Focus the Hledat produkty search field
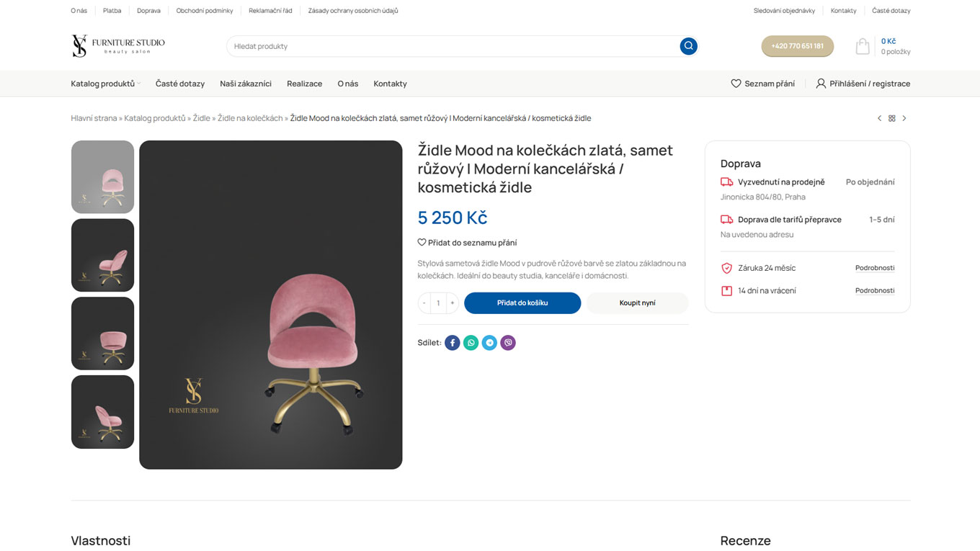Screen dimensions: 980x551 [453, 46]
